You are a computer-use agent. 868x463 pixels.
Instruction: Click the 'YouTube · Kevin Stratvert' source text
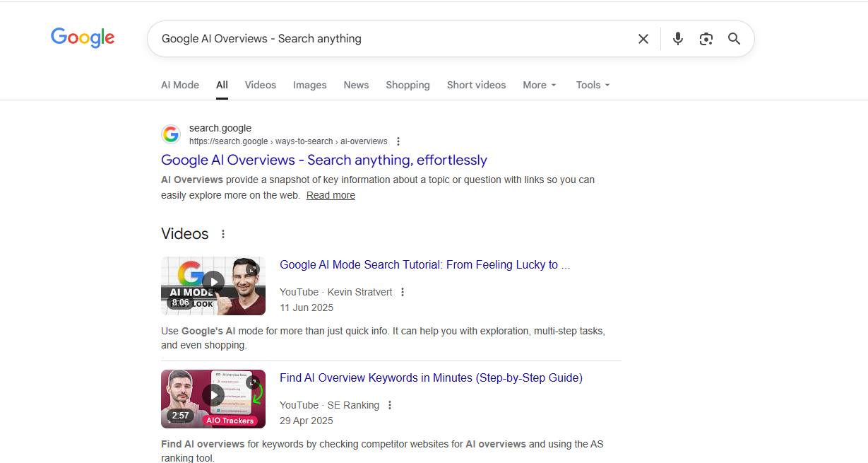(x=335, y=292)
